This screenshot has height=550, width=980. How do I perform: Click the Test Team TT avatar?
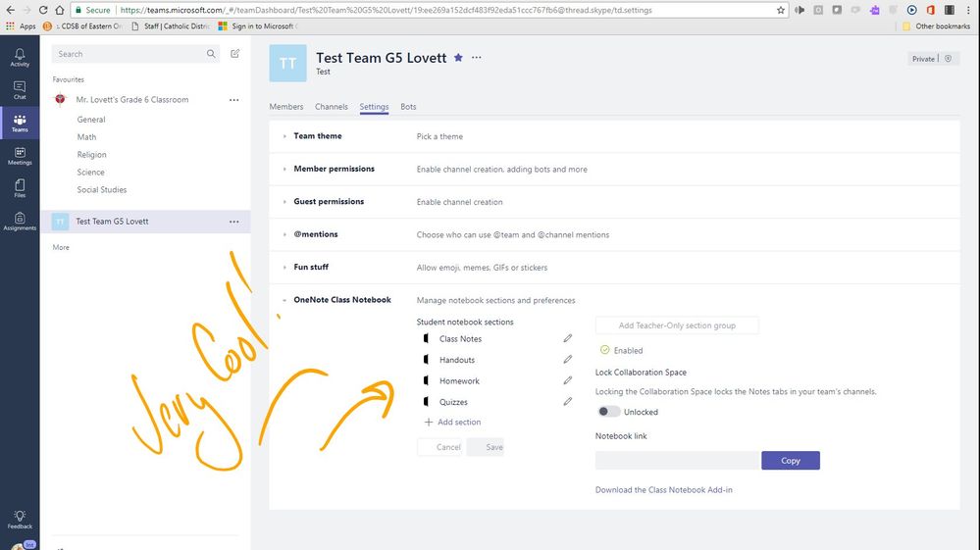click(287, 63)
